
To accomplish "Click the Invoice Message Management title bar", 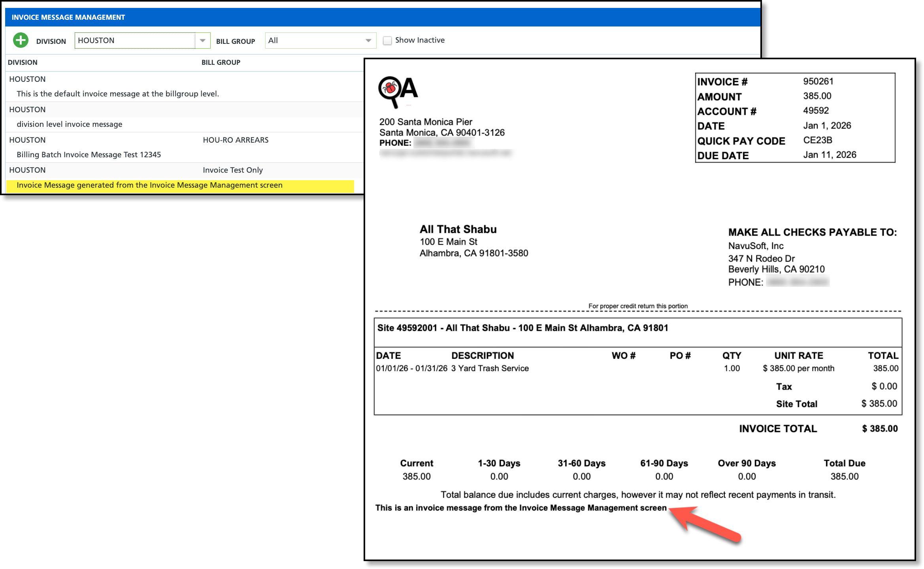I will pos(68,17).
